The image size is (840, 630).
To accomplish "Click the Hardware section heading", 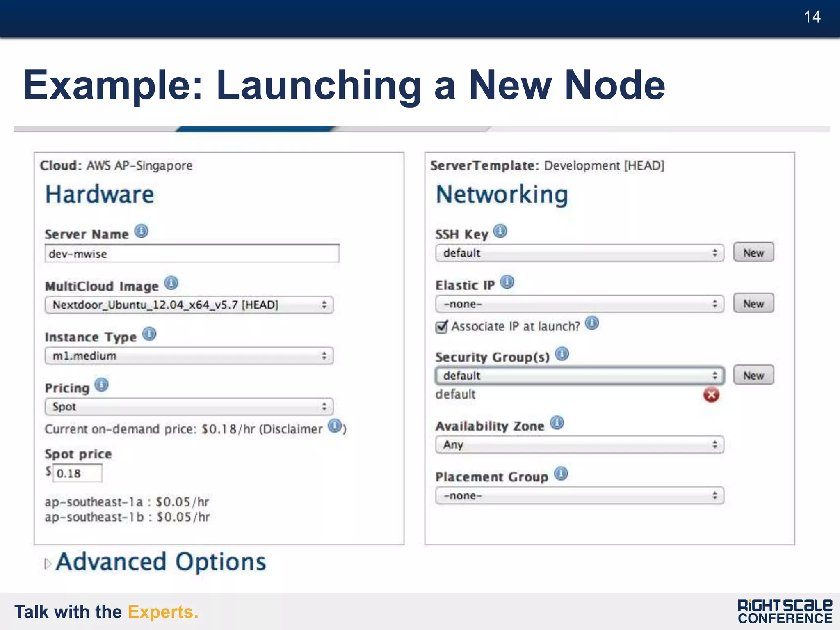I will (x=100, y=194).
